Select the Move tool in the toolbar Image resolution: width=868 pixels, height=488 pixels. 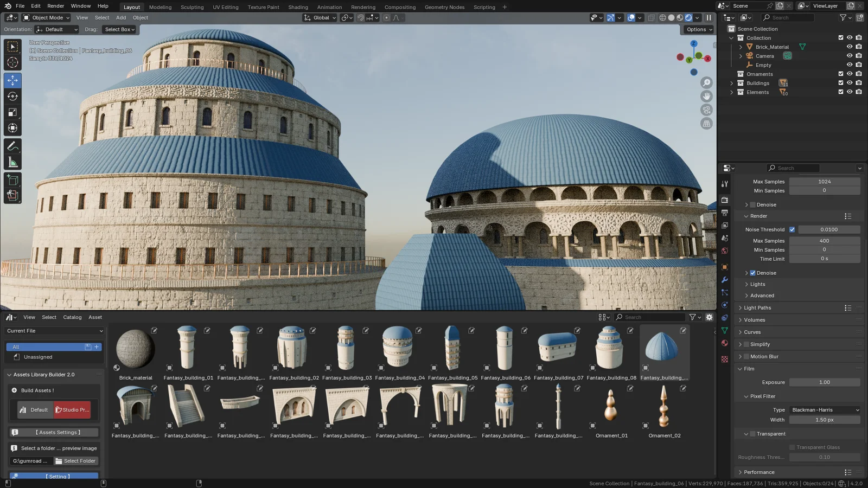pyautogui.click(x=12, y=80)
